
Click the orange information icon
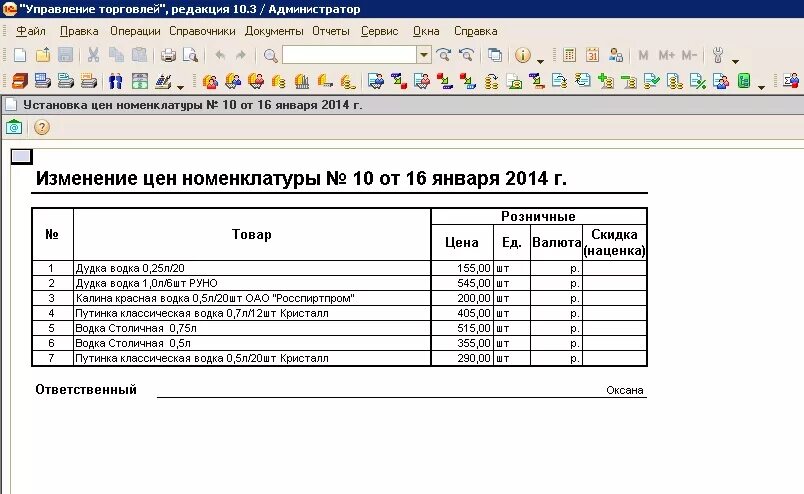[522, 55]
